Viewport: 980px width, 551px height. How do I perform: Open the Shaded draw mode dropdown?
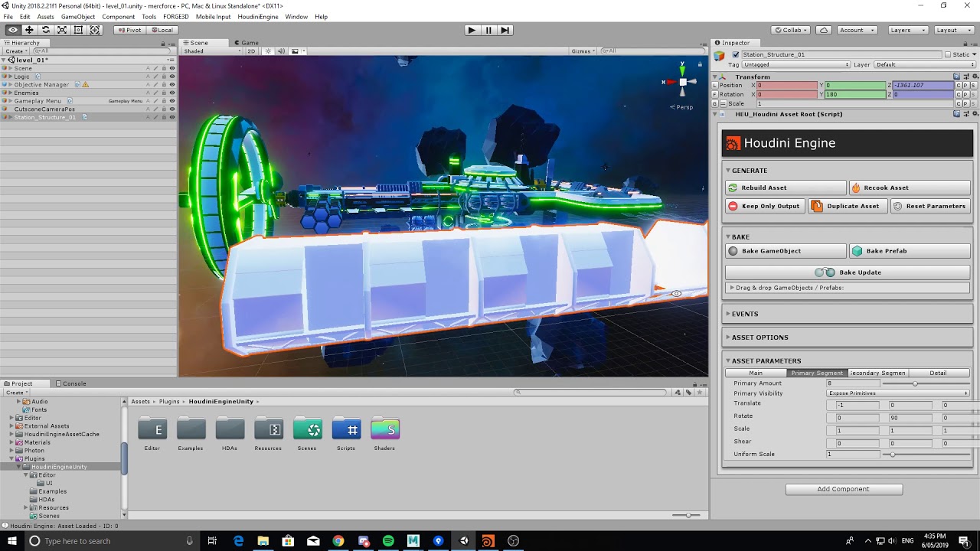point(212,51)
